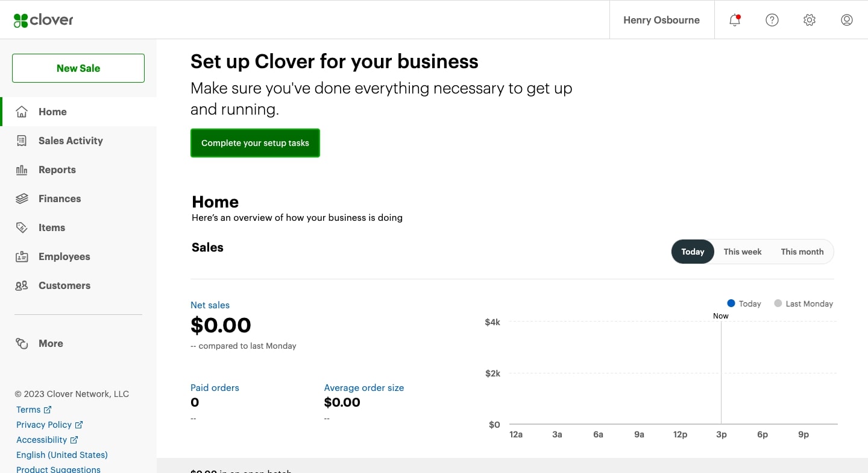Open the help question mark icon
This screenshot has height=473, width=868.
772,20
